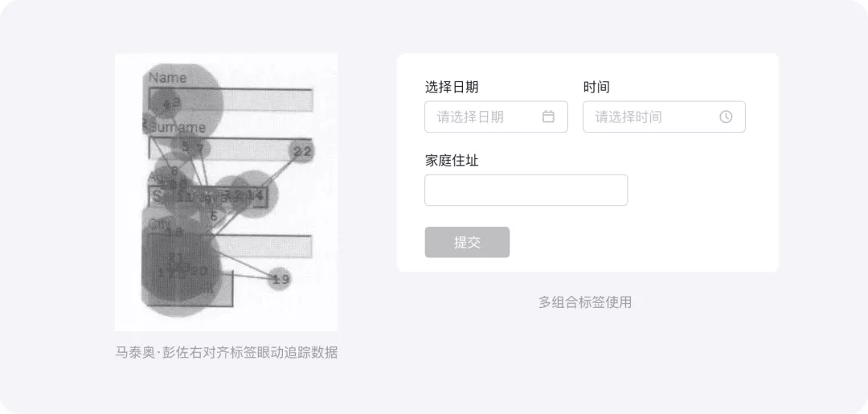Select fixation marker 22 in the eye-tracking image

point(302,151)
